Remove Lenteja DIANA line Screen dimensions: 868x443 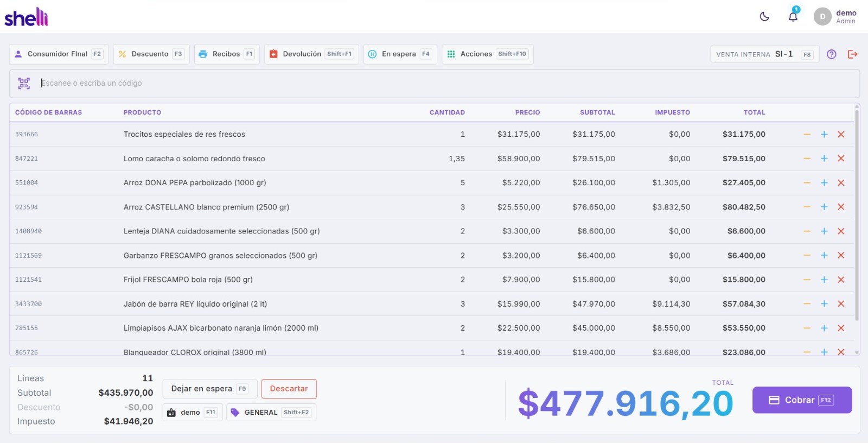[x=841, y=231]
